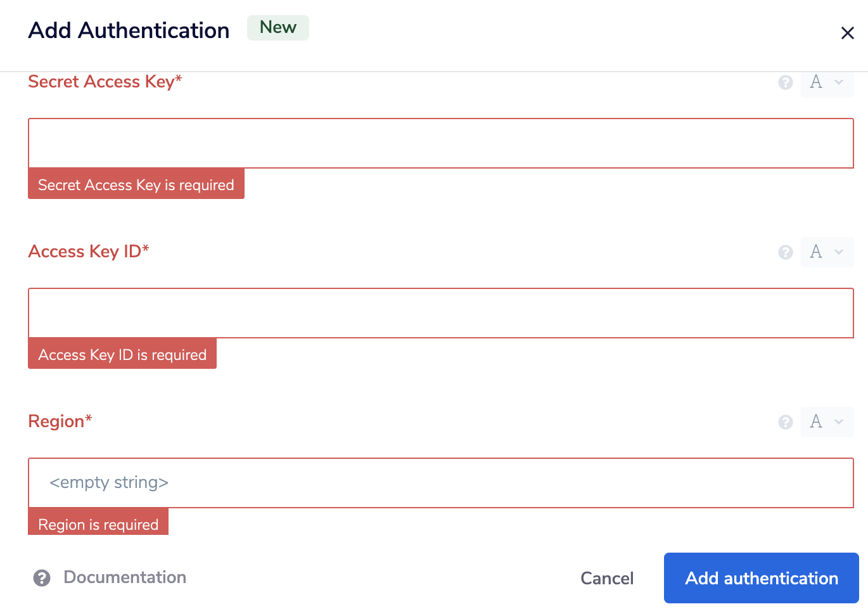The image size is (868, 616).
Task: Click the New badge next to Add Authentication
Action: click(278, 27)
